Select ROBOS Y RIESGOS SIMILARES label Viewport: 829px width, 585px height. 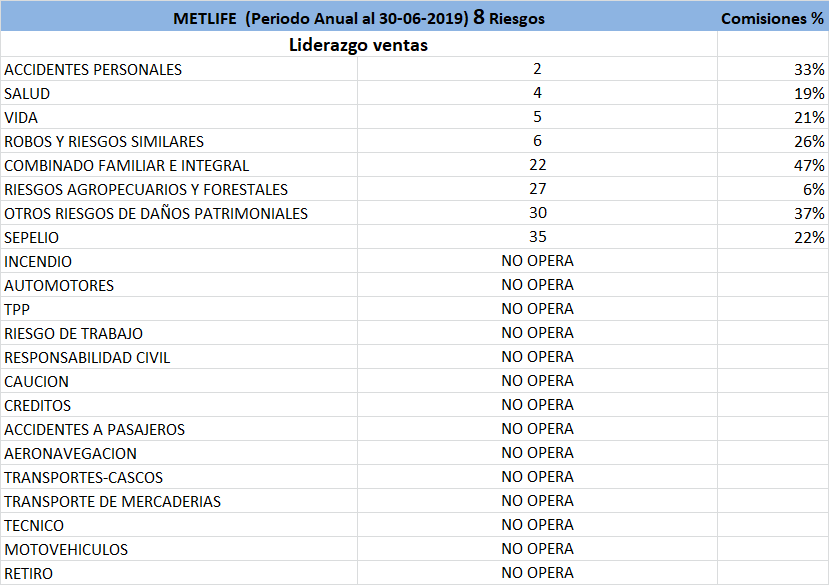[104, 142]
